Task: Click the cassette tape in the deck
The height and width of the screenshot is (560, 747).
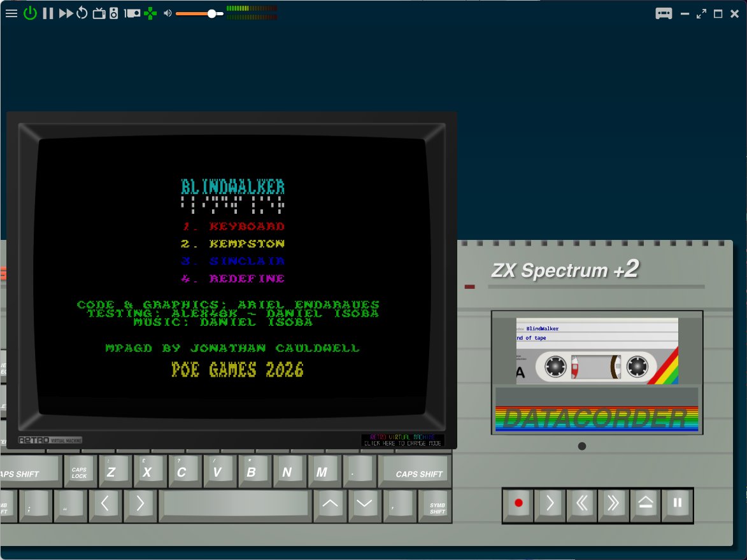Action: click(x=597, y=351)
